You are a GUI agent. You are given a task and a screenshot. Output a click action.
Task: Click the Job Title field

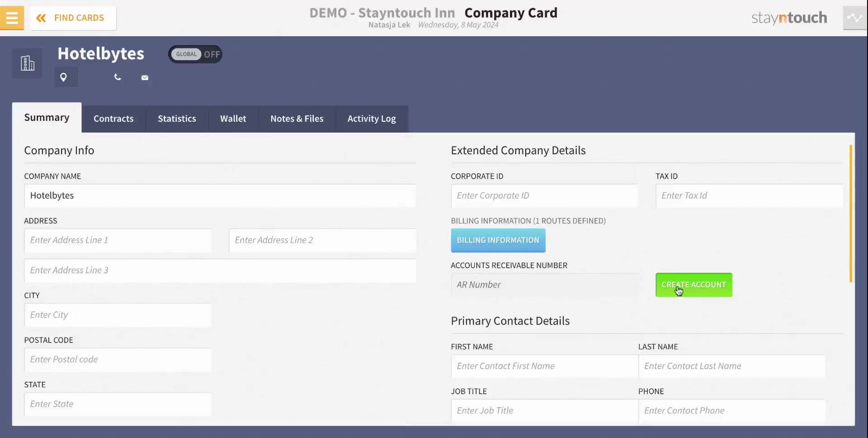click(x=545, y=411)
